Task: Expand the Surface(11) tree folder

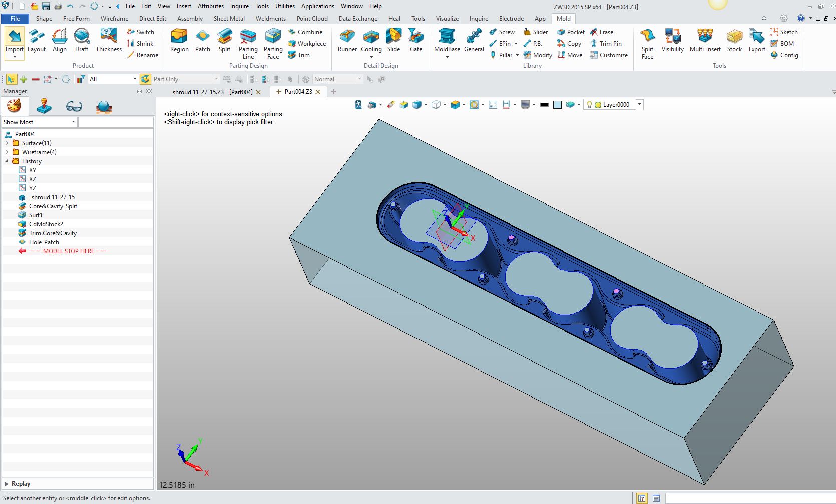Action: [x=7, y=143]
